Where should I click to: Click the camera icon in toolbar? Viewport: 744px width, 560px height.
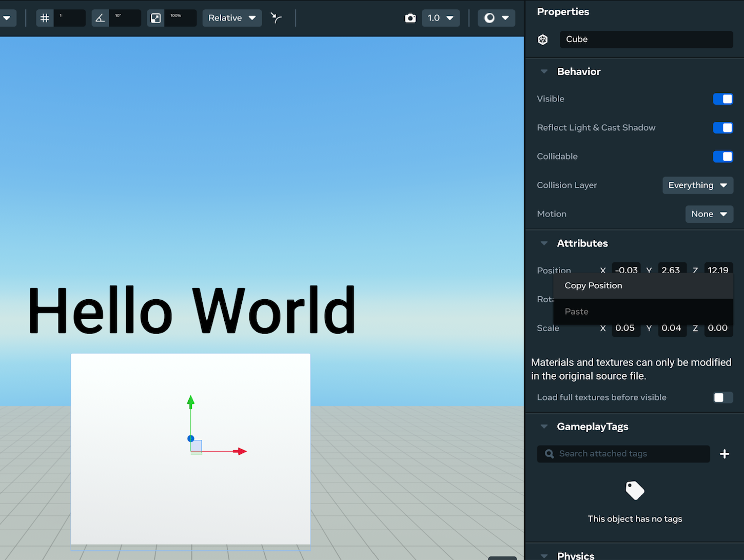click(410, 18)
